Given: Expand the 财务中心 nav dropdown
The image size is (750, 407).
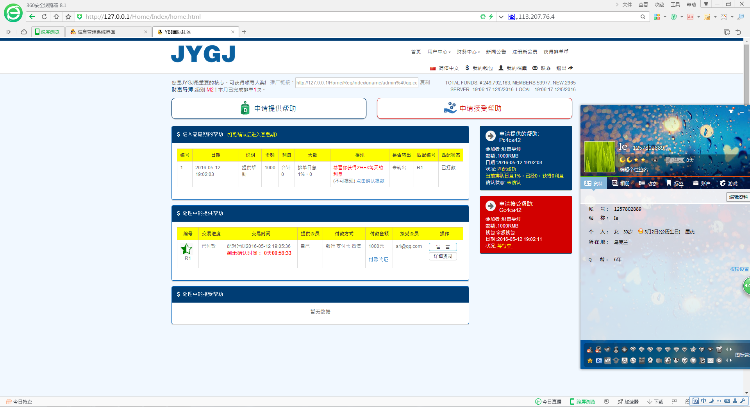Looking at the screenshot, I should pyautogui.click(x=468, y=52).
